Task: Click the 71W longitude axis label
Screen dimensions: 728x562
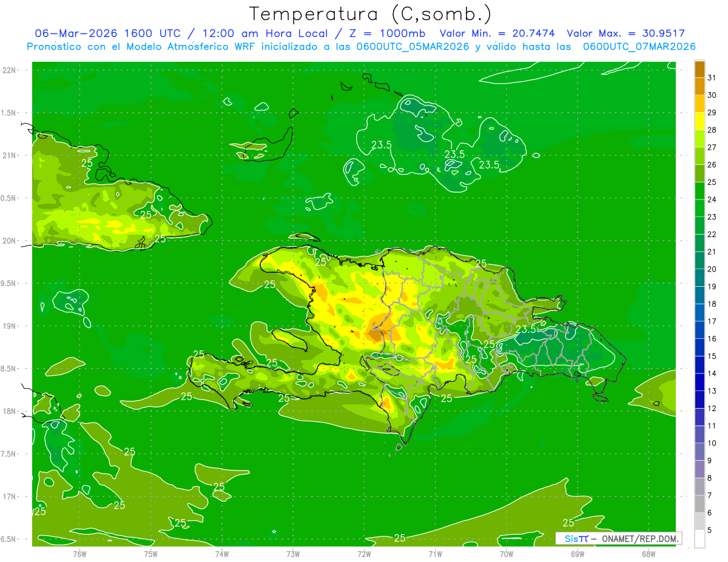Action: 435,554
